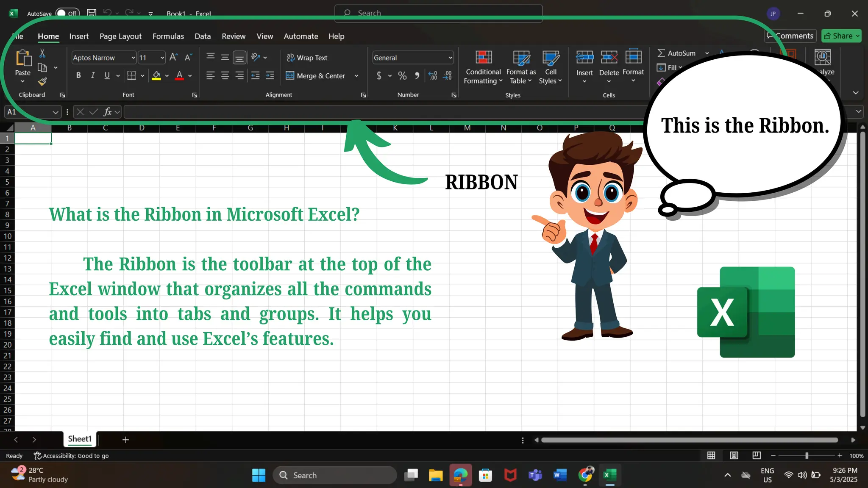Click Increase Decimal icon
The width and height of the screenshot is (868, 488).
tap(433, 75)
